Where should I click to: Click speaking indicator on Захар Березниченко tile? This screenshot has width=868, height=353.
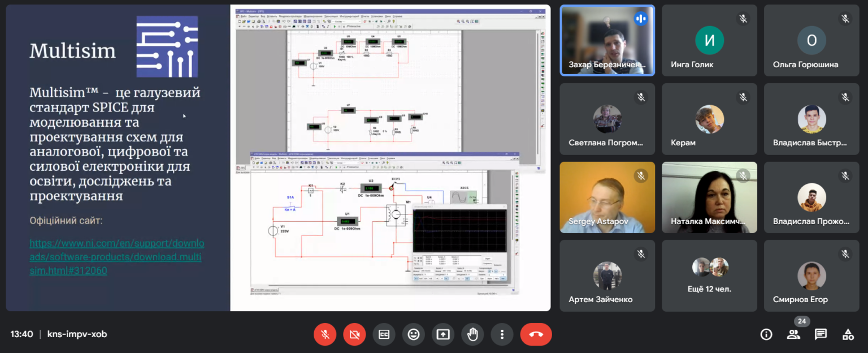pyautogui.click(x=641, y=19)
